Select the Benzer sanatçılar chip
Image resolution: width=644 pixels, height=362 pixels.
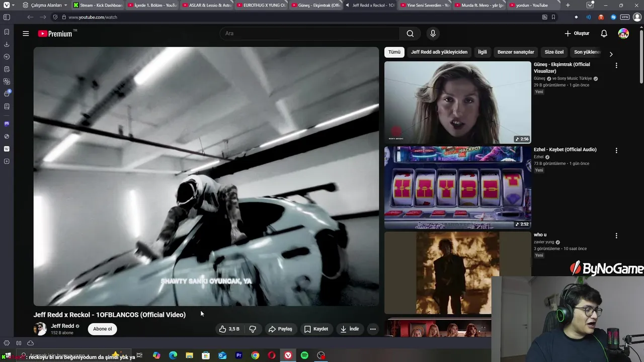coord(516,52)
